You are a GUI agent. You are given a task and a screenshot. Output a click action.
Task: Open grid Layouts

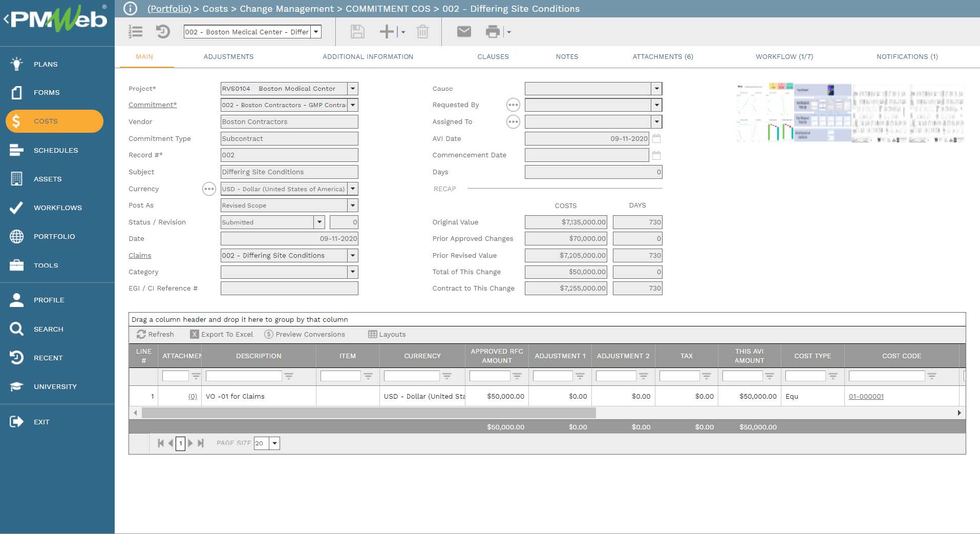[x=387, y=334]
